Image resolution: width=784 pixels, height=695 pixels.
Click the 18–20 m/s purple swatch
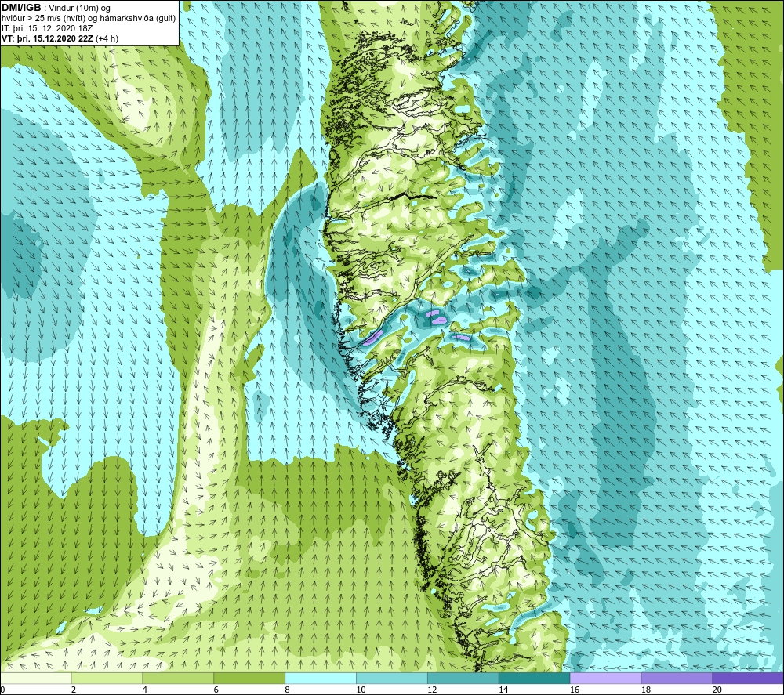[x=677, y=678]
